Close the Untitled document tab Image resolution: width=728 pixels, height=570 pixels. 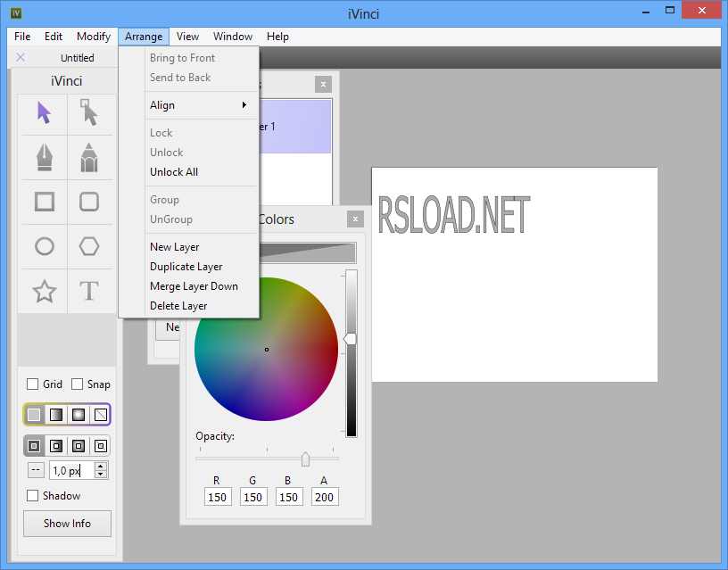pos(21,57)
